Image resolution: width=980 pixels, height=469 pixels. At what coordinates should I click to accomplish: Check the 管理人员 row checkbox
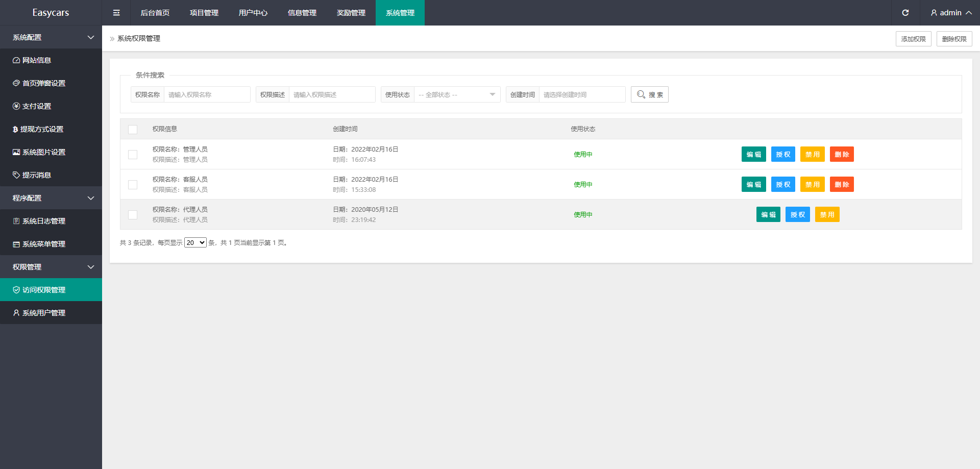[x=133, y=155]
